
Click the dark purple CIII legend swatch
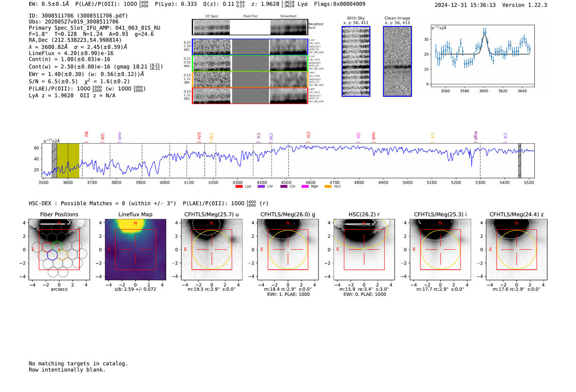[284, 186]
